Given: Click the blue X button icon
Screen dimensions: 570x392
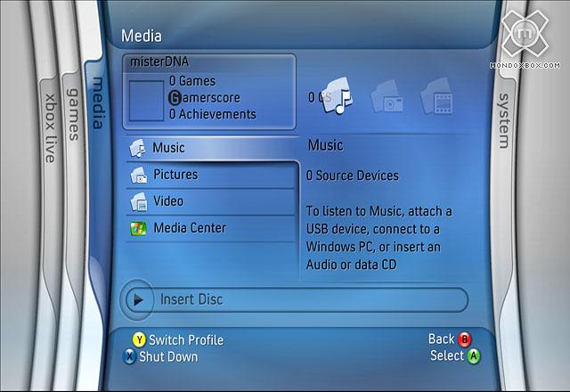Looking at the screenshot, I should pyautogui.click(x=130, y=357).
